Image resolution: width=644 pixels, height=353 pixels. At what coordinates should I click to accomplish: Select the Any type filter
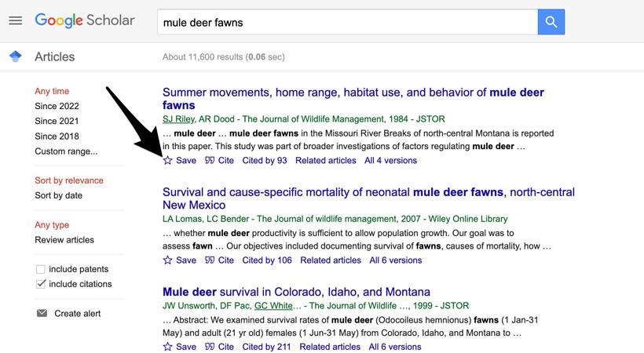pyautogui.click(x=52, y=225)
